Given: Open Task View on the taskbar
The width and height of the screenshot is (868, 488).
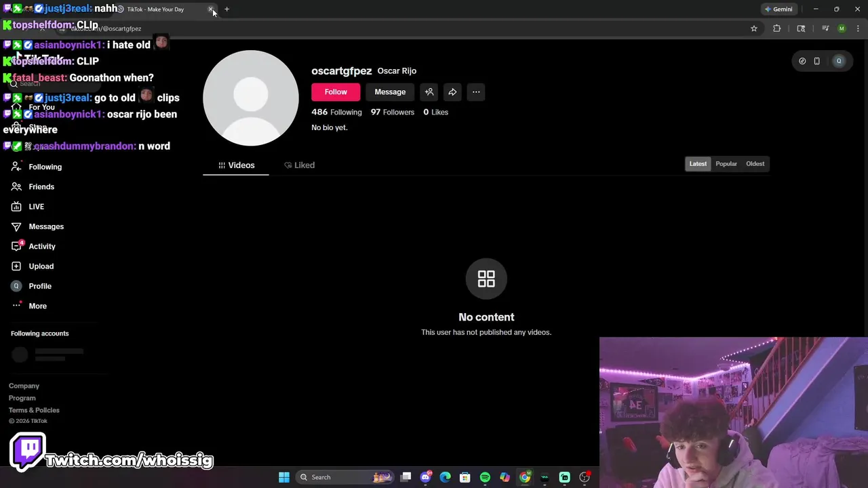Looking at the screenshot, I should [x=406, y=477].
